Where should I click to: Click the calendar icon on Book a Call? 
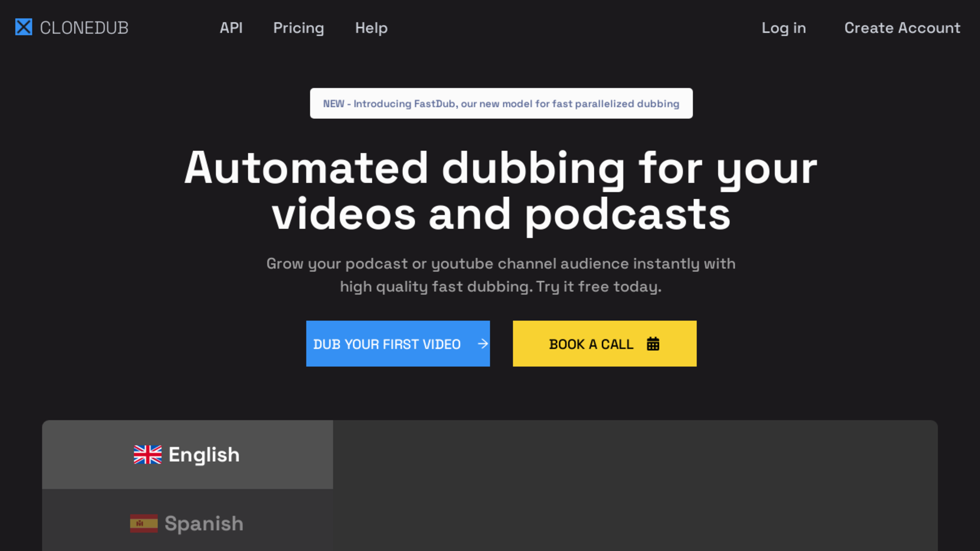coord(653,344)
